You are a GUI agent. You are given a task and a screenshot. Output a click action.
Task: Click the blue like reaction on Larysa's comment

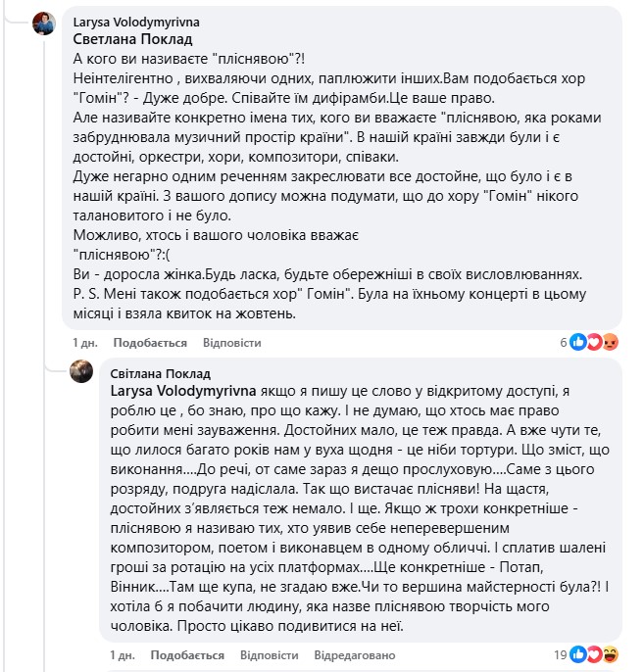click(578, 342)
